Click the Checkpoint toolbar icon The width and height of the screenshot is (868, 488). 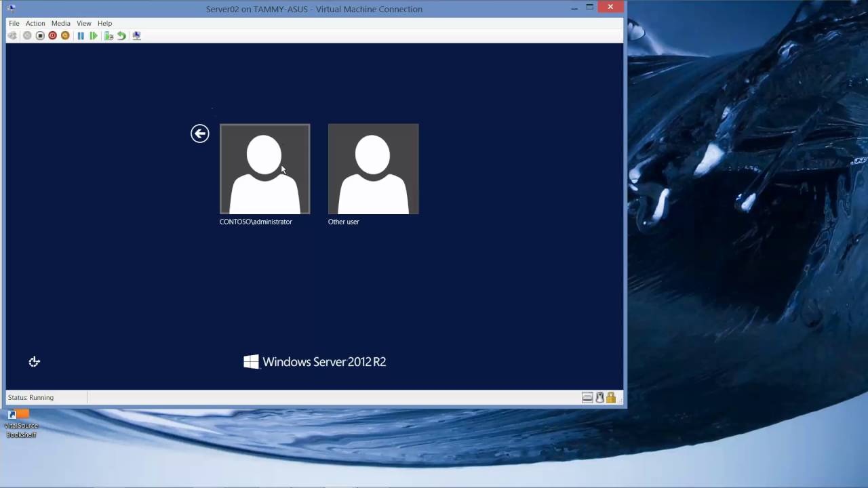coord(108,36)
